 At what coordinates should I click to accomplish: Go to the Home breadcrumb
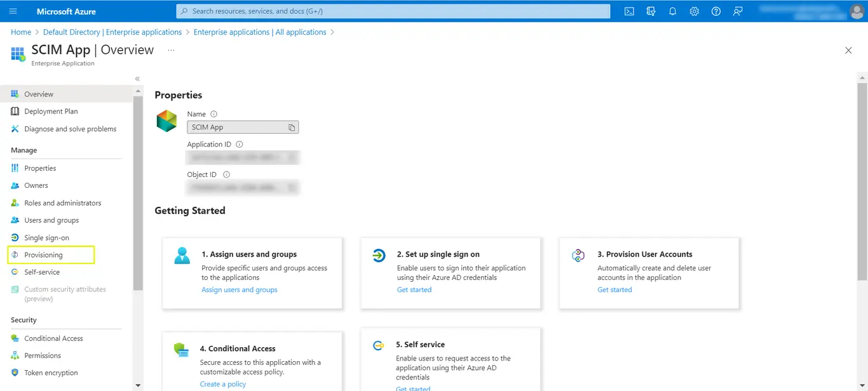point(21,32)
